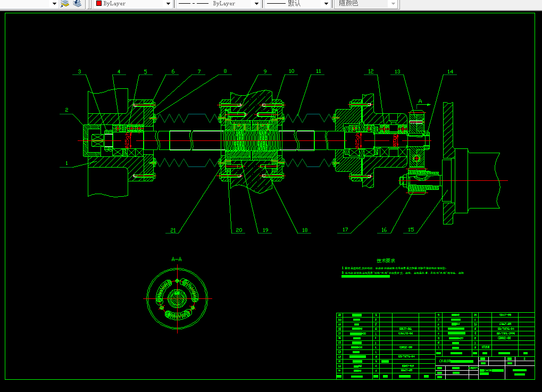Click Make Object's Layer Current icon
Viewport: 542px width, 392px height.
[x=65, y=3]
